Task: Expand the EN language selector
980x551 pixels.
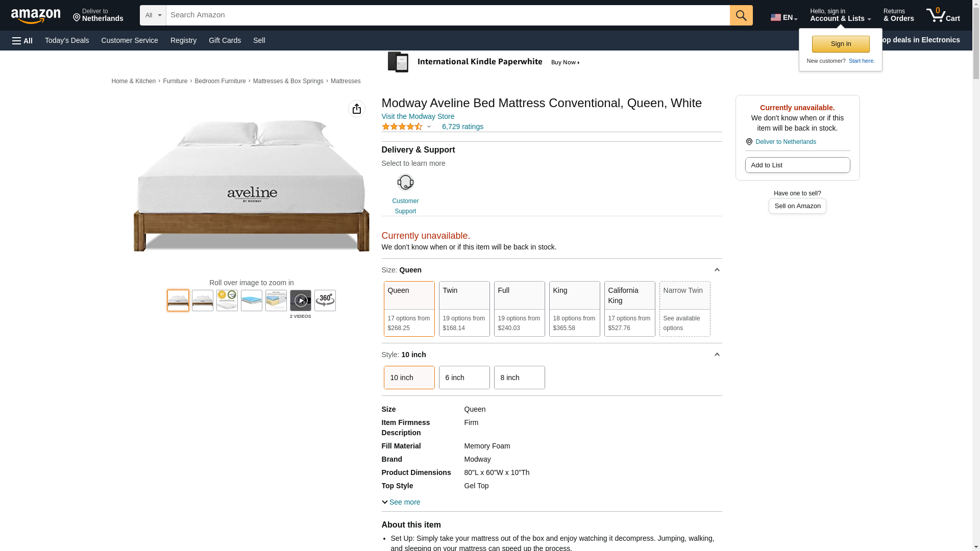Action: (x=784, y=17)
